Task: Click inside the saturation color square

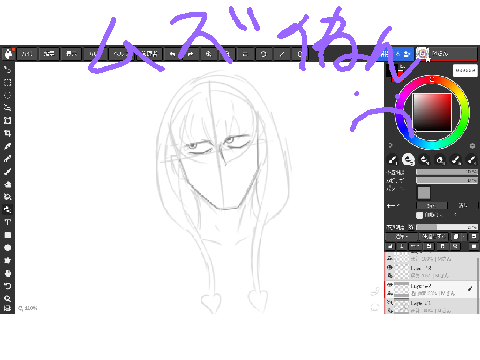Action: [x=432, y=112]
